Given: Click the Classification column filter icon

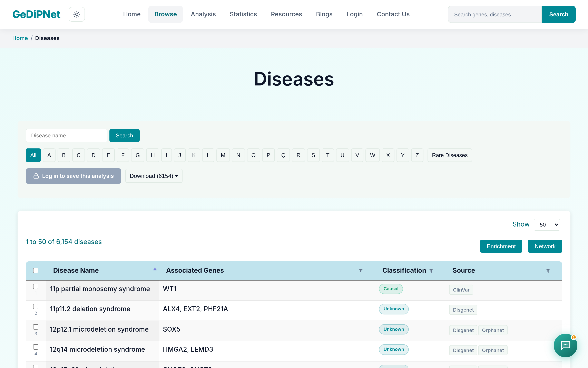Looking at the screenshot, I should [x=431, y=271].
